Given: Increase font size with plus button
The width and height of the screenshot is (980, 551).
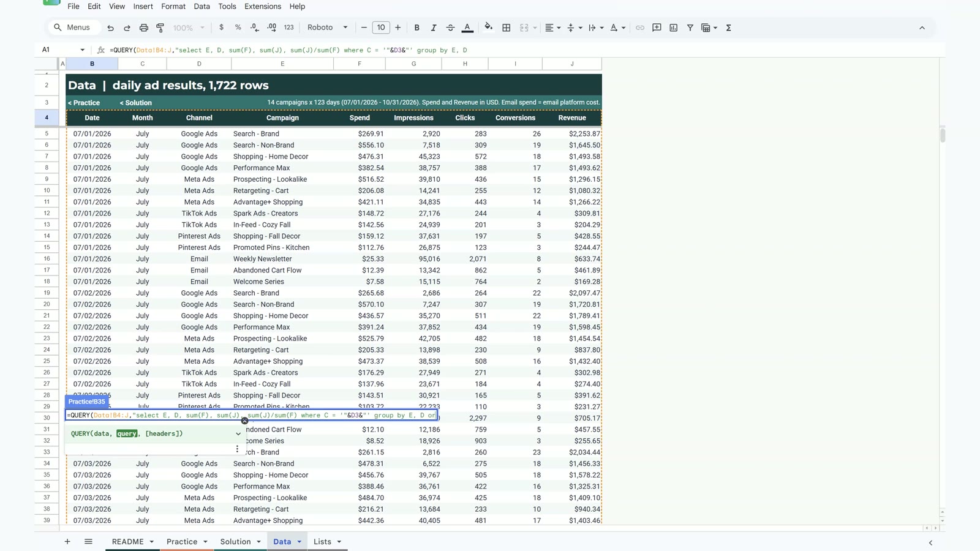Looking at the screenshot, I should (398, 28).
